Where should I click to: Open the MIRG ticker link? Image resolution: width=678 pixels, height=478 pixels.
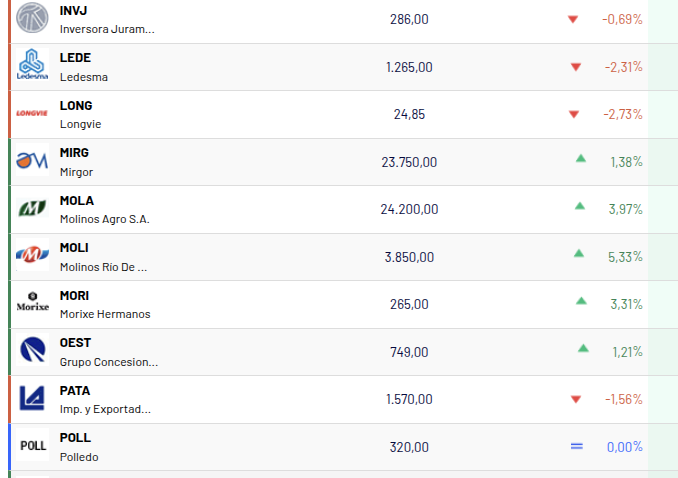coord(74,153)
